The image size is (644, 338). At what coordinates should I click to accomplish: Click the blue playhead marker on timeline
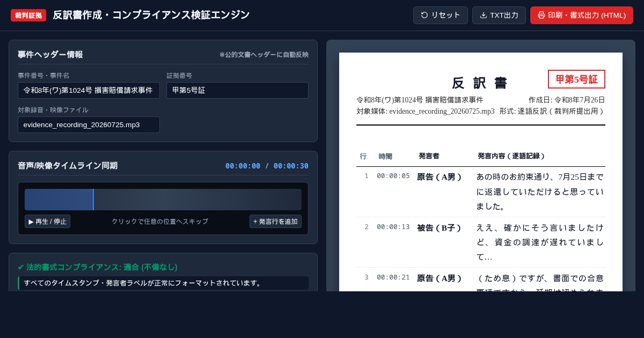click(x=93, y=200)
